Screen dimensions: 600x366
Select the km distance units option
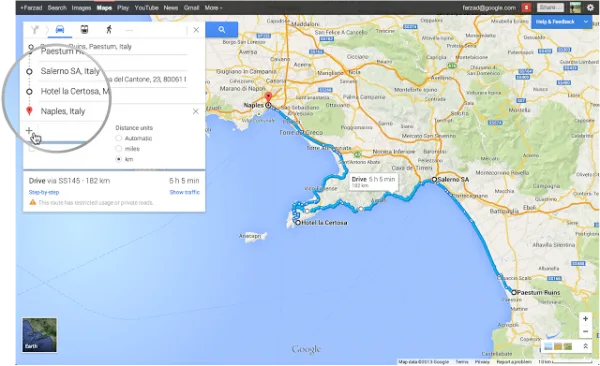click(x=119, y=159)
